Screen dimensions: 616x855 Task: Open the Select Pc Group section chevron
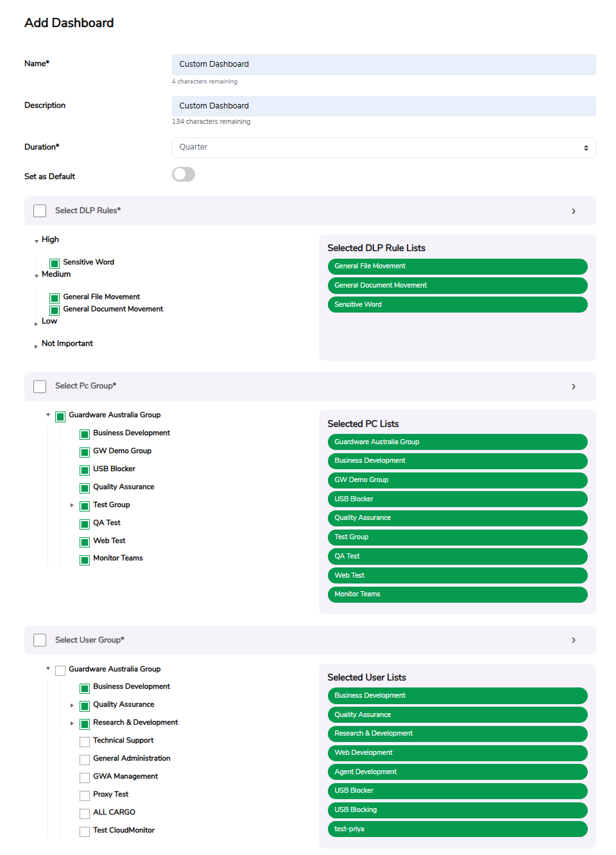573,386
